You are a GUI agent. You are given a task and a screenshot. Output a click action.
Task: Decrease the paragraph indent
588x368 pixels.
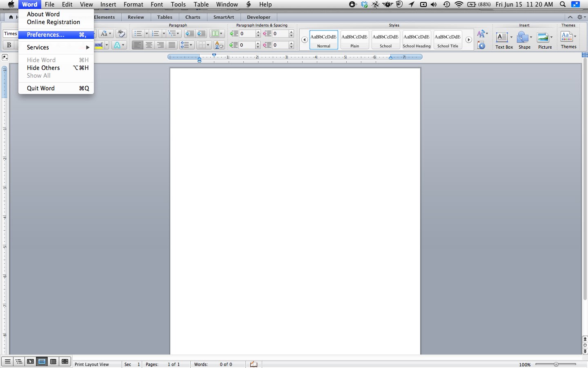coord(189,34)
